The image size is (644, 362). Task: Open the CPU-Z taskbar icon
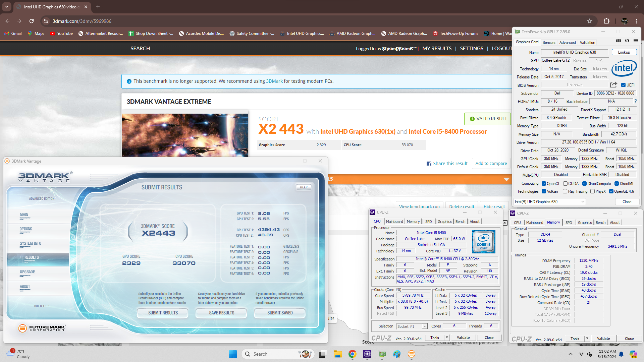pos(367,354)
